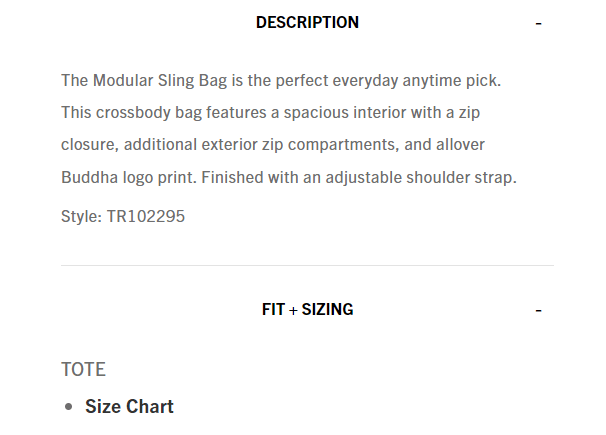
Task: Click the TOTE category label
Action: 83,370
